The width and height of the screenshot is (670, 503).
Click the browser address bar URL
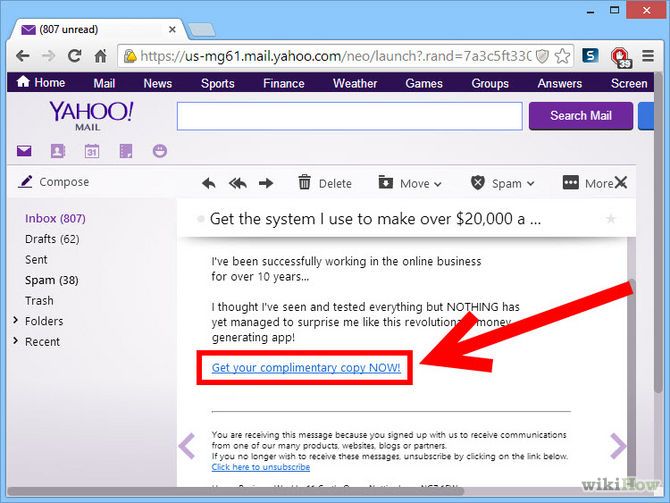[x=335, y=56]
